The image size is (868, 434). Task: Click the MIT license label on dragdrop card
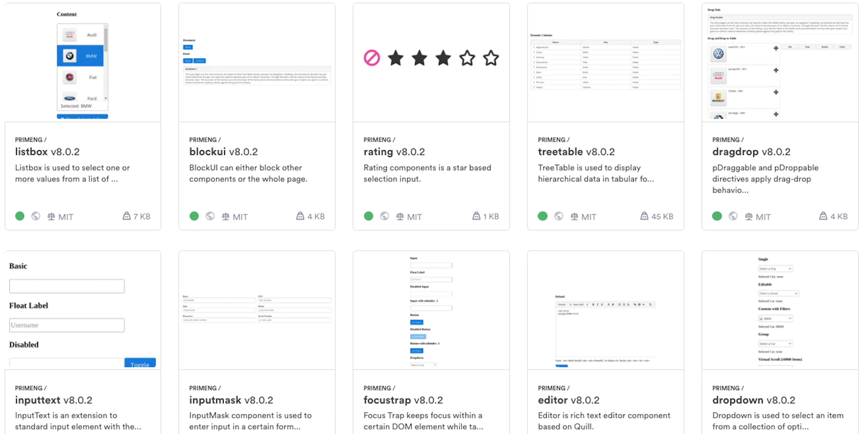pyautogui.click(x=763, y=217)
